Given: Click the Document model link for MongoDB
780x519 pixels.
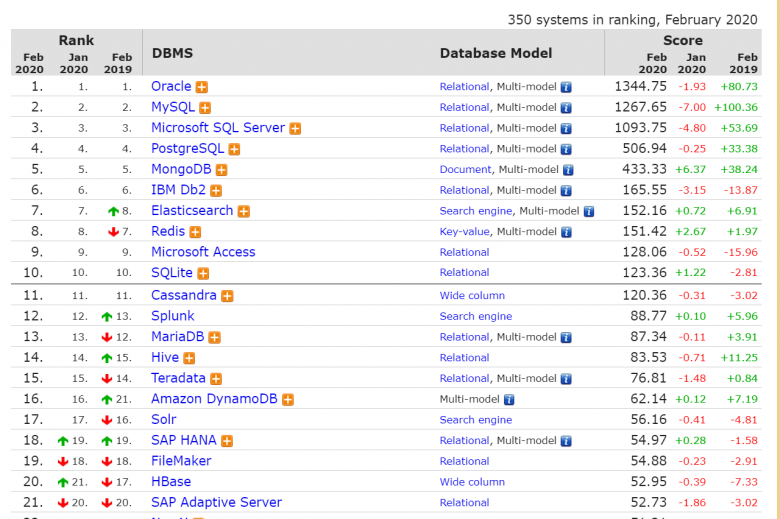Looking at the screenshot, I should pos(465,170).
